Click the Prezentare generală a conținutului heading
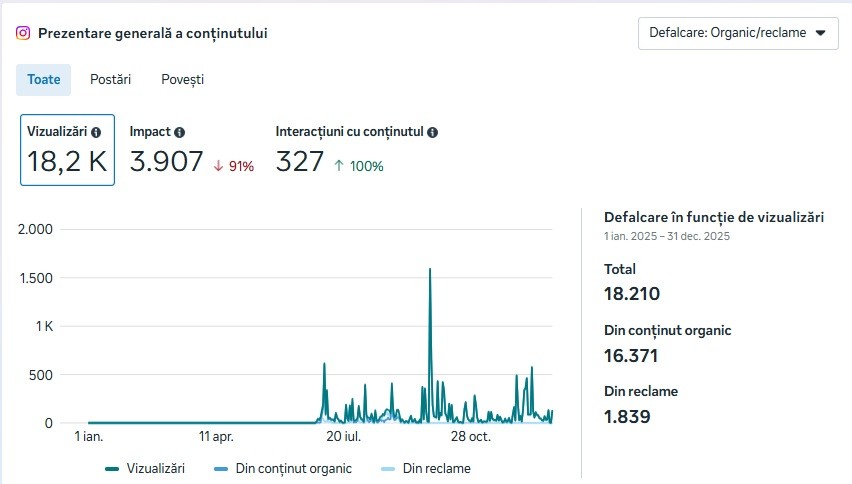This screenshot has height=484, width=852. tap(152, 33)
